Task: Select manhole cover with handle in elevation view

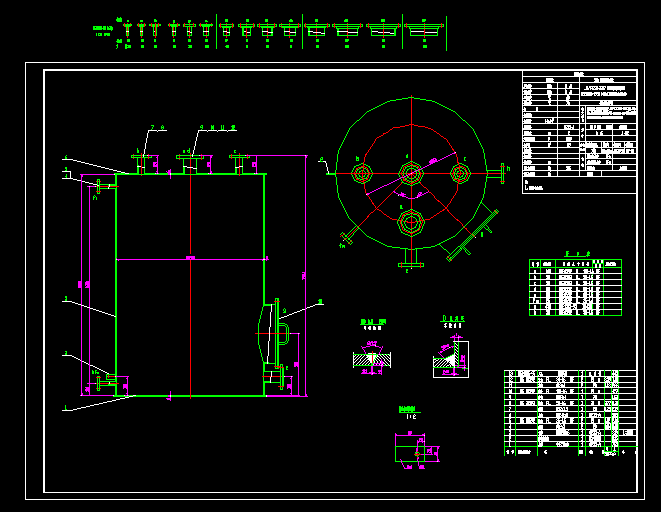Action: [x=274, y=333]
